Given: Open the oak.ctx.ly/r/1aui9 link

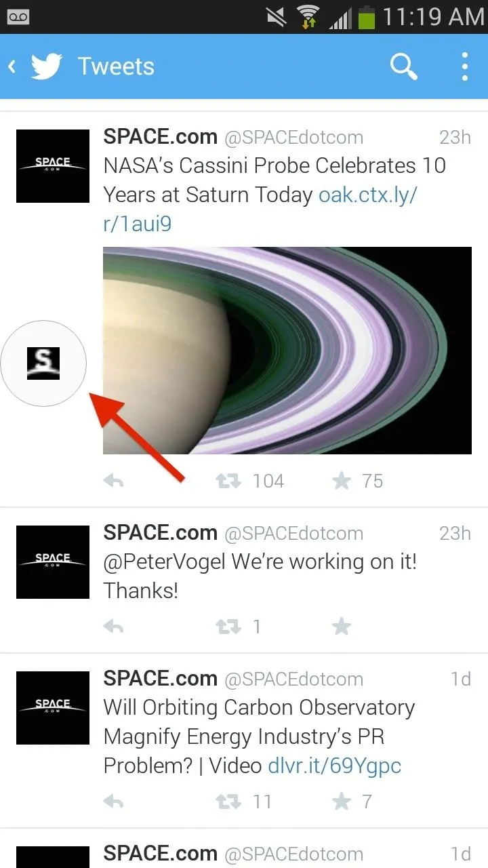Looking at the screenshot, I should [260, 209].
